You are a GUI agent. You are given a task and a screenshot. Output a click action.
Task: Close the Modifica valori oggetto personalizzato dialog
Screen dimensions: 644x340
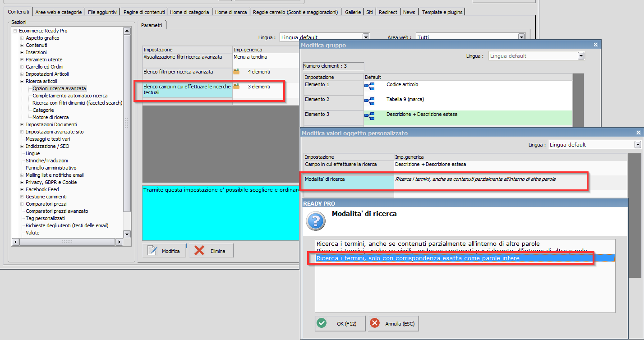pyautogui.click(x=638, y=133)
